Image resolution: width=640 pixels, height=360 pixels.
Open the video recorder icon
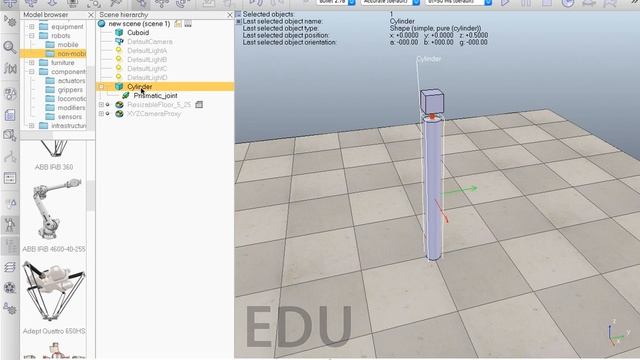point(10,288)
